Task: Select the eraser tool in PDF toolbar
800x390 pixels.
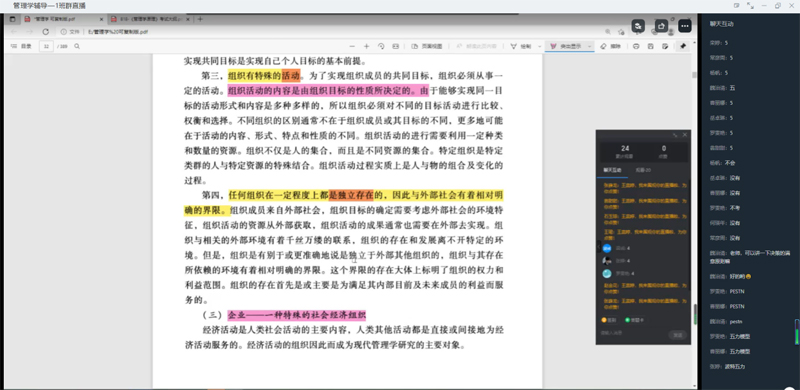Action: tap(610, 46)
